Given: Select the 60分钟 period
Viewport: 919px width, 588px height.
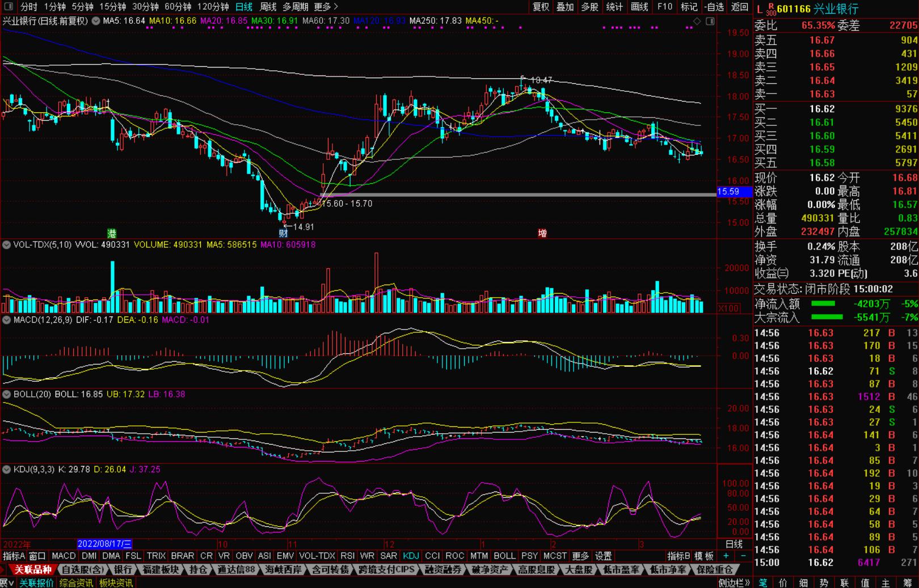Looking at the screenshot, I should click(178, 7).
